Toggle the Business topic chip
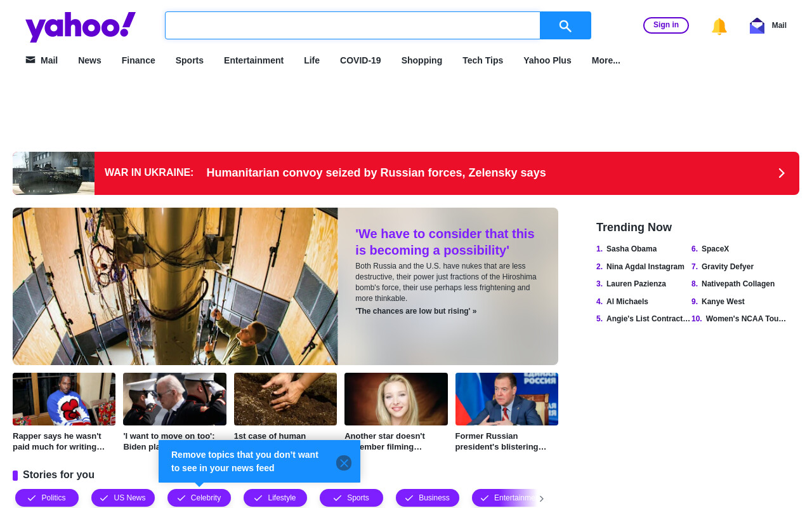 click(428, 498)
